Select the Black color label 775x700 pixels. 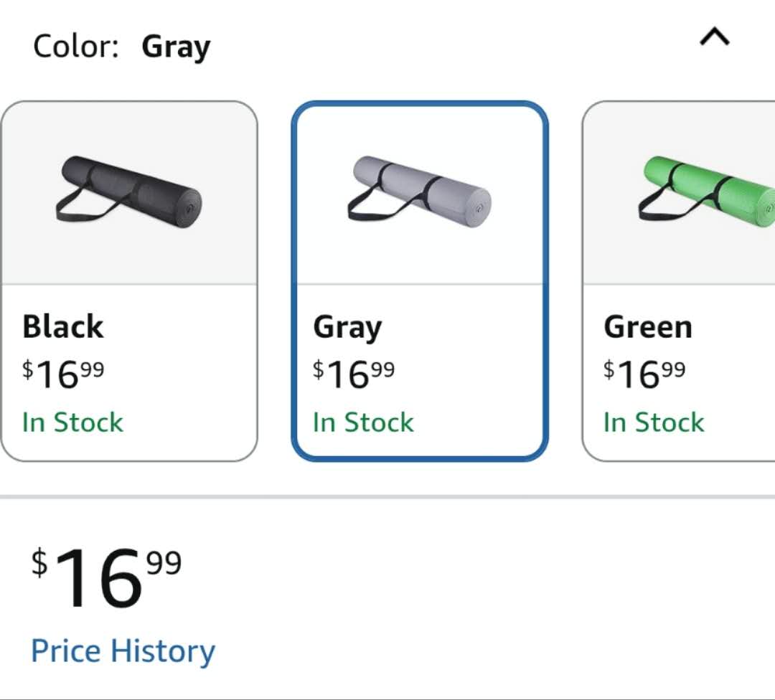63,327
